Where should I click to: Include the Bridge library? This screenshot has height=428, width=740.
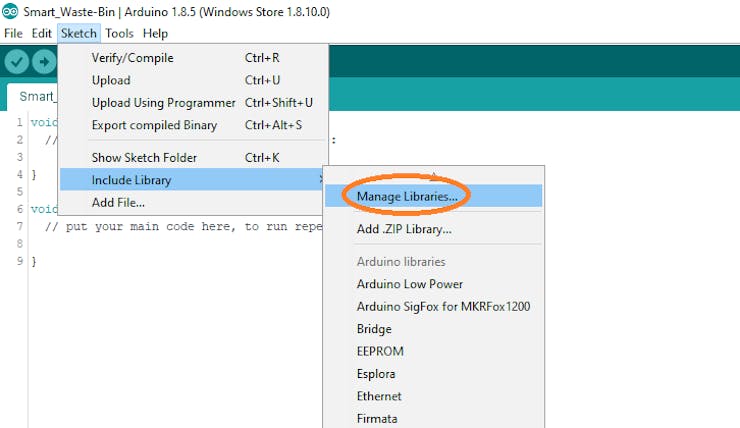tap(434, 329)
